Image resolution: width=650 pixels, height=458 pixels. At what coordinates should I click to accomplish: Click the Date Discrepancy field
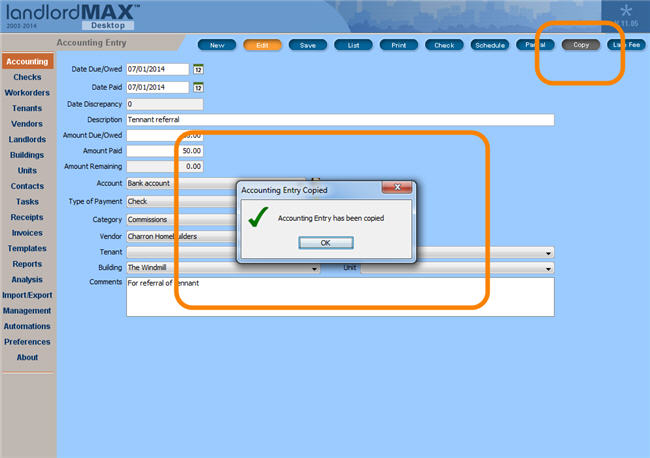tap(165, 104)
